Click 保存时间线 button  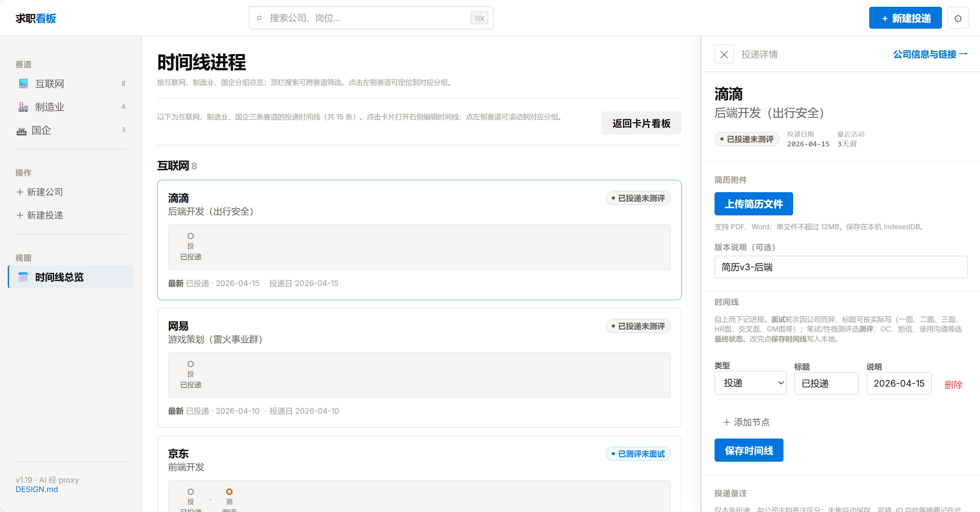point(749,450)
